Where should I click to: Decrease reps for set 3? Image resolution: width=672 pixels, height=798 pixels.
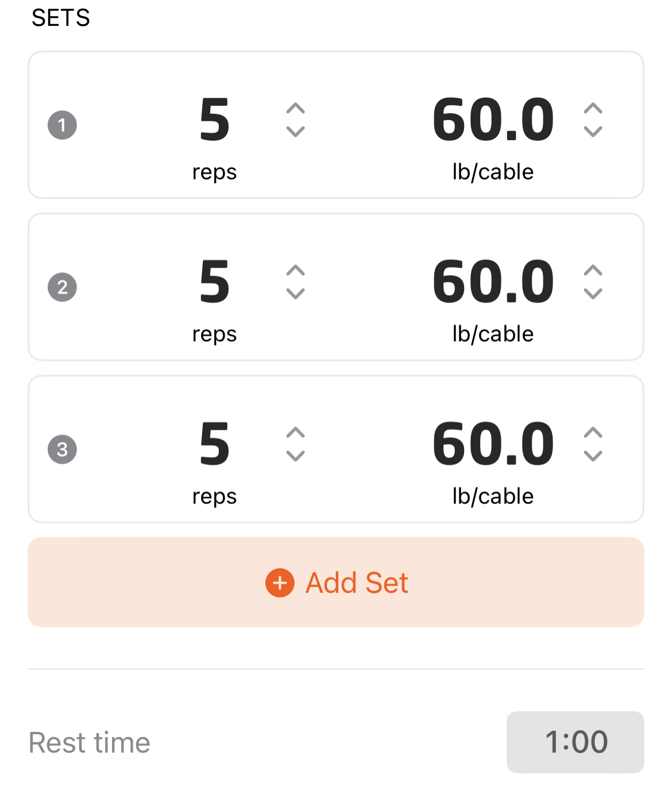[295, 456]
